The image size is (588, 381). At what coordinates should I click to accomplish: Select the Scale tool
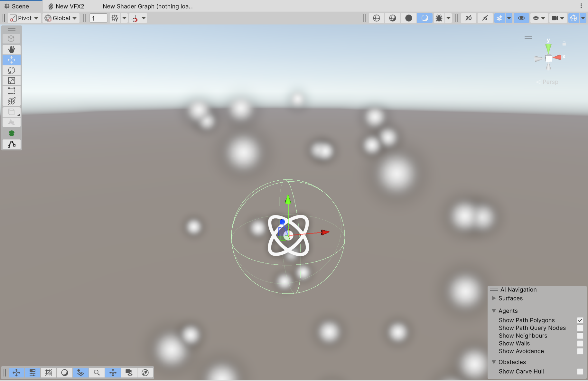(x=12, y=81)
